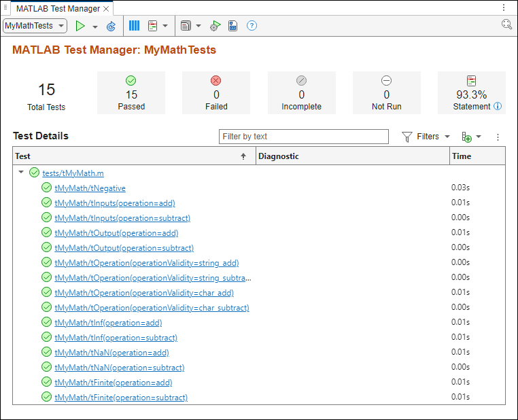Screen dimensions: 518x420
Task: Click the test report document icon
Action: coord(186,26)
